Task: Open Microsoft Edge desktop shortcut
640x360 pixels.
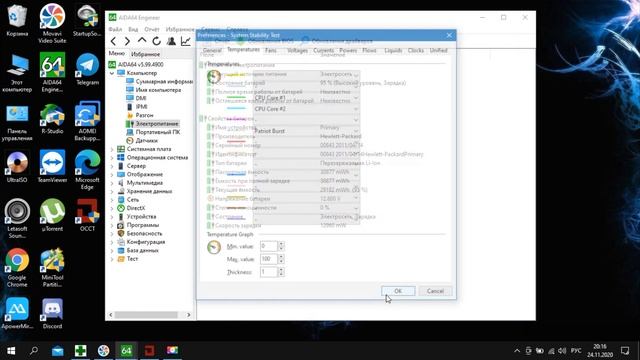Action: (87, 170)
